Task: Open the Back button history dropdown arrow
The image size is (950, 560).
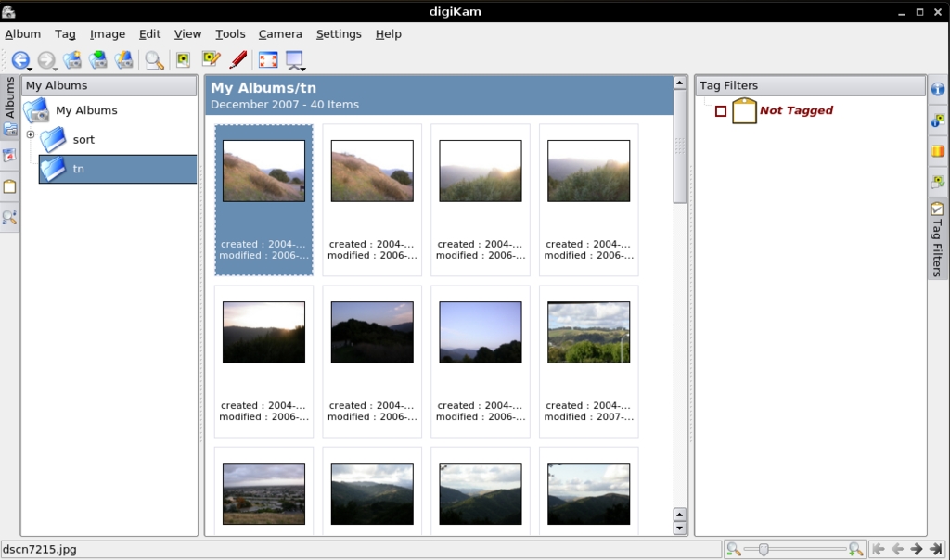Action: 31,68
